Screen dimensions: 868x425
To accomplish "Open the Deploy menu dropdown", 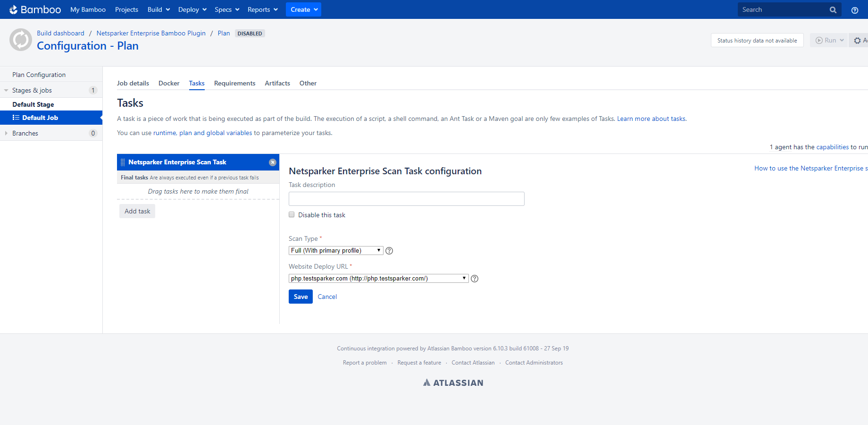I will coord(192,10).
